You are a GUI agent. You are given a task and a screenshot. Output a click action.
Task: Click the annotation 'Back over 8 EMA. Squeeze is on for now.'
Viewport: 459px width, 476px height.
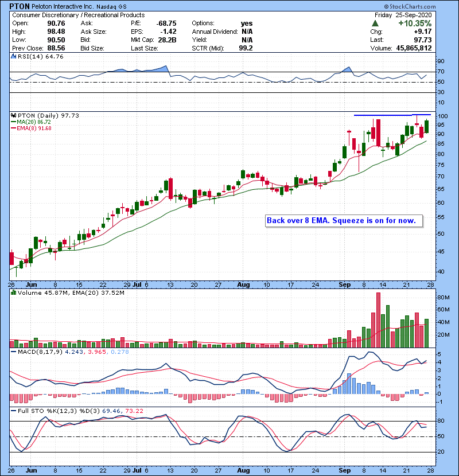point(341,220)
